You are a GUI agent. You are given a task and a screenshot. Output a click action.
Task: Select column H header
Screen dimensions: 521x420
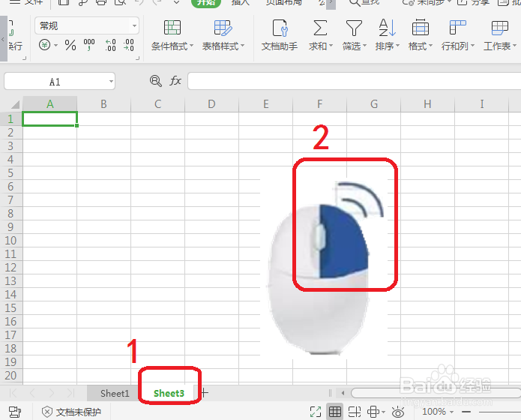click(427, 104)
